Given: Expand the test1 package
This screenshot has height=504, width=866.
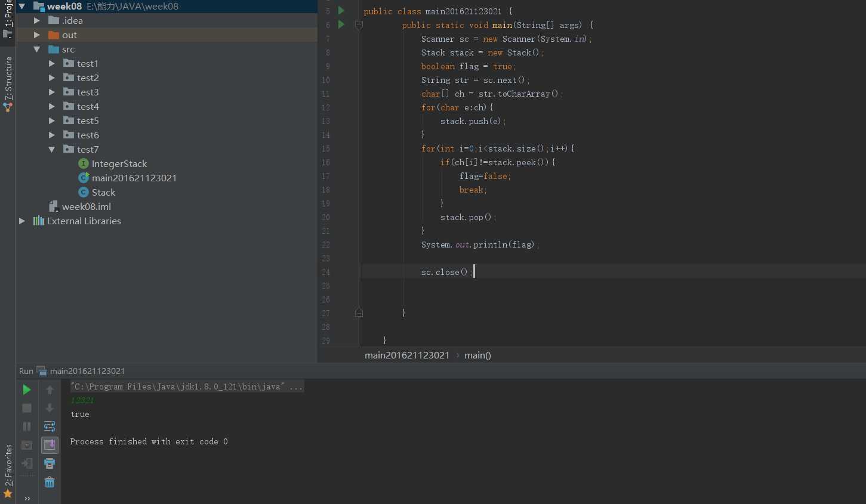Looking at the screenshot, I should pyautogui.click(x=52, y=63).
